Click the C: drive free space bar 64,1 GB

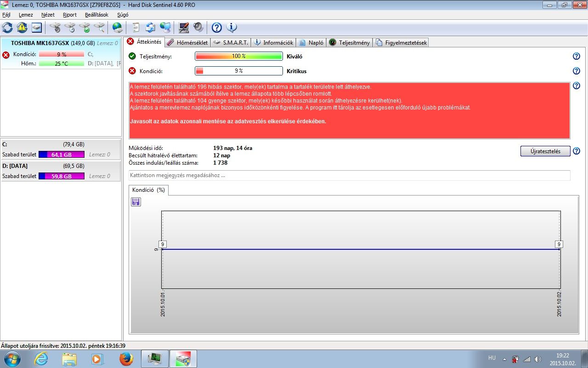[x=62, y=155]
